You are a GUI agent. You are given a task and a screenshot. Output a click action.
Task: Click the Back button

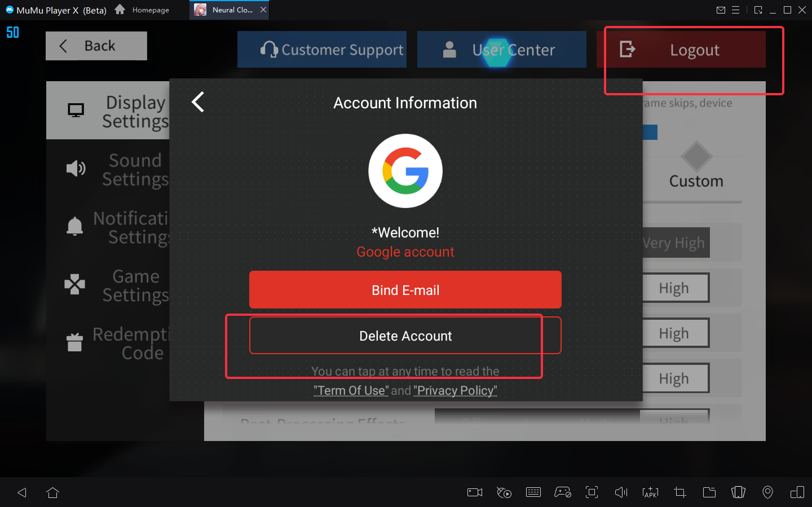click(96, 46)
